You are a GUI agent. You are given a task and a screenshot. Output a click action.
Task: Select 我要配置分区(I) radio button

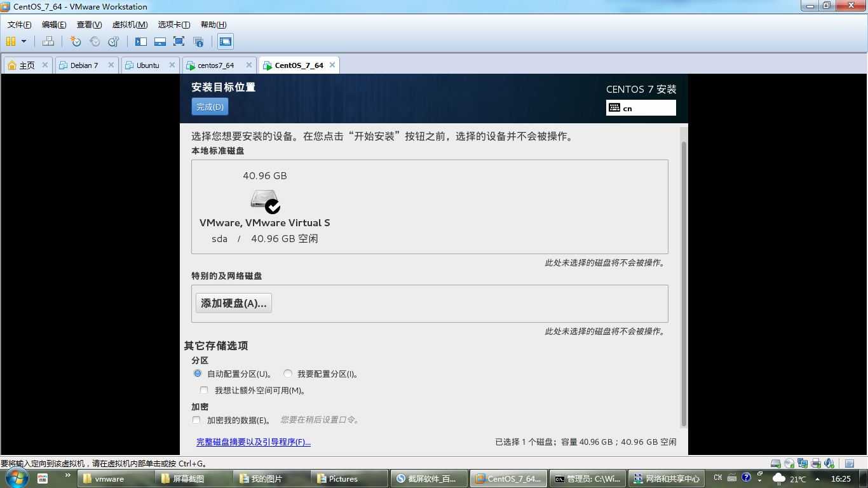click(288, 374)
